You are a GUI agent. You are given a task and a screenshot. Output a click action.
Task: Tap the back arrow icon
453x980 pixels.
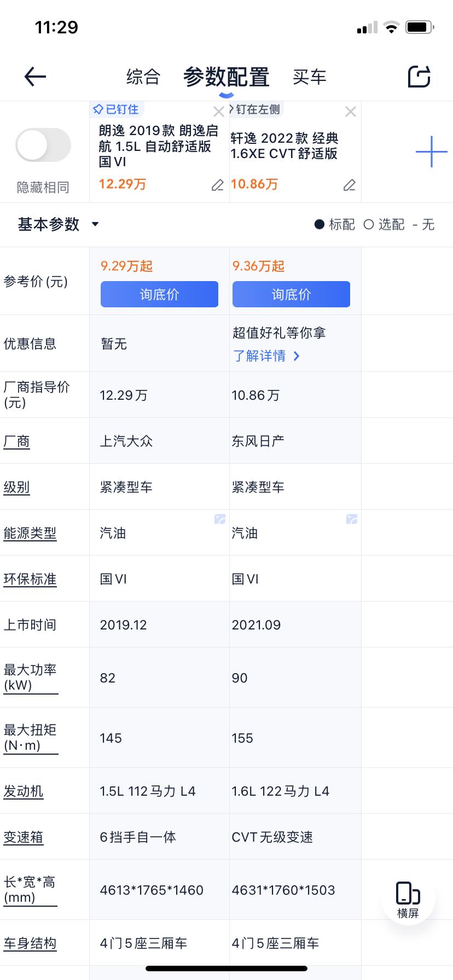pos(36,77)
